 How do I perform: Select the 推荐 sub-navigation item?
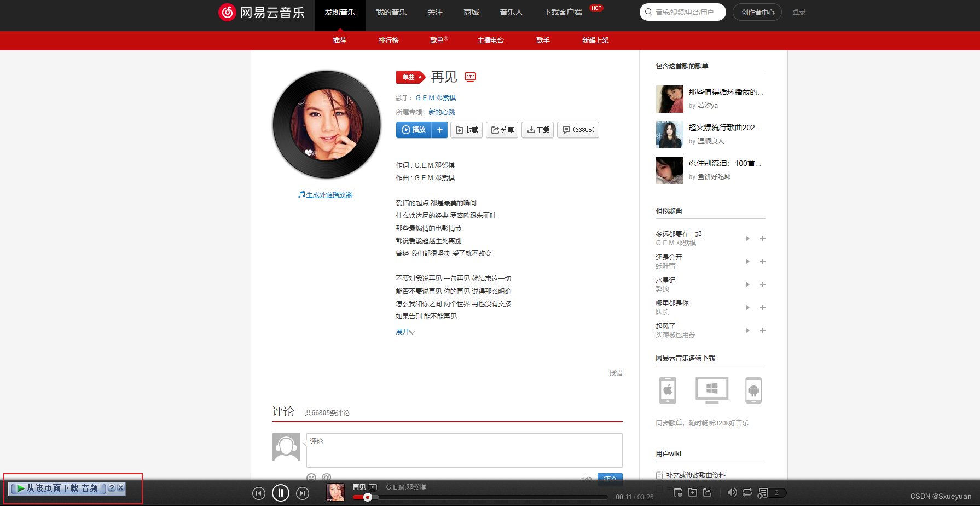point(339,41)
